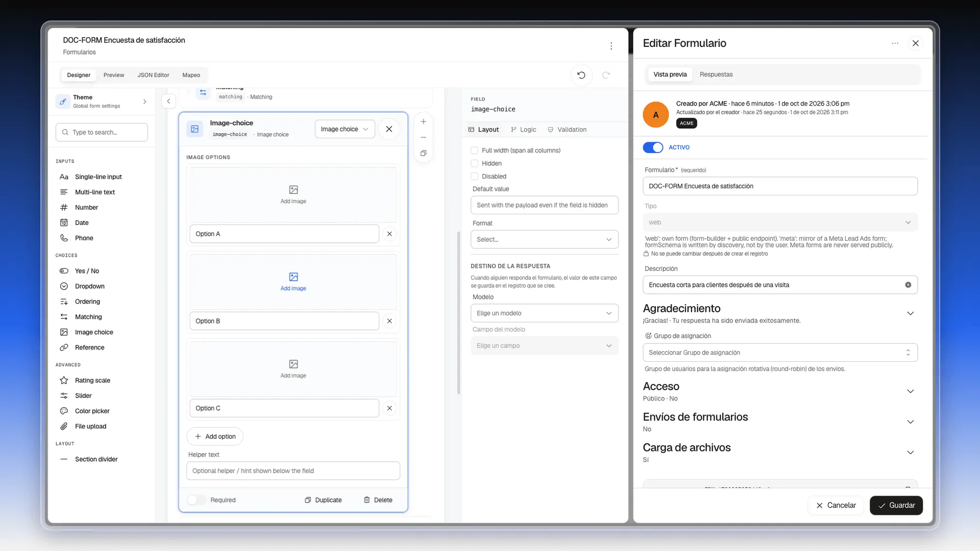The height and width of the screenshot is (551, 980).
Task: Collapse the field palette with chevron button
Action: [x=168, y=101]
